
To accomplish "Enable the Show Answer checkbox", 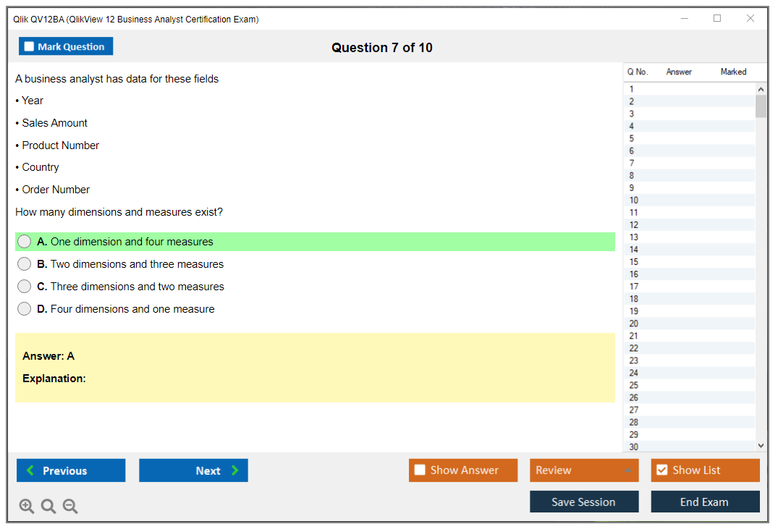I will (x=420, y=470).
